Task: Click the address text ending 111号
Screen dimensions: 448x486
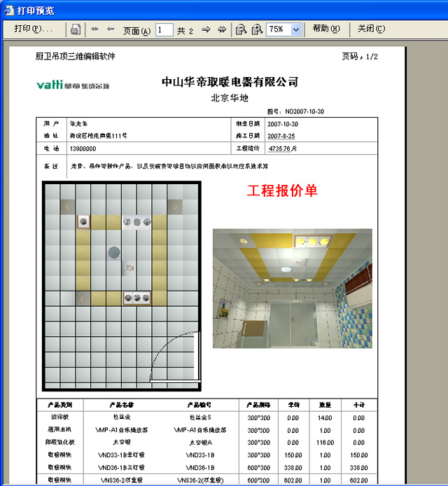Action: pos(98,136)
